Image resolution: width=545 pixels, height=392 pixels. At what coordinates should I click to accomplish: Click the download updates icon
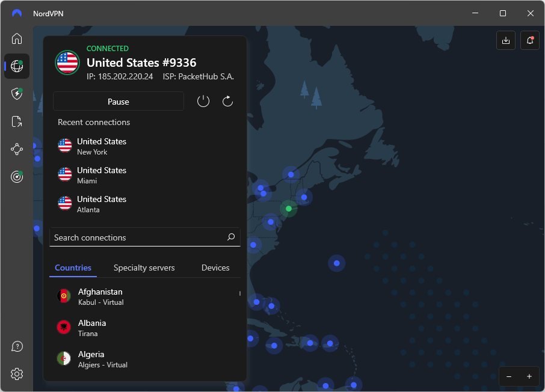click(506, 40)
